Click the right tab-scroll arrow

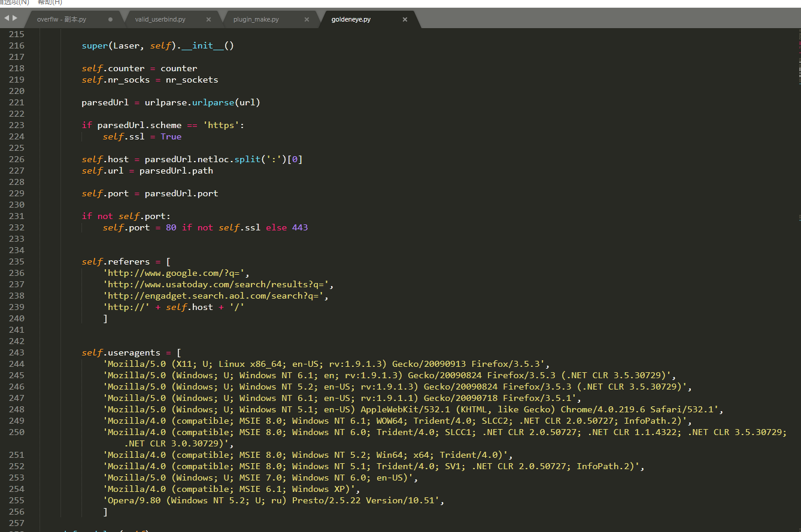[15, 19]
